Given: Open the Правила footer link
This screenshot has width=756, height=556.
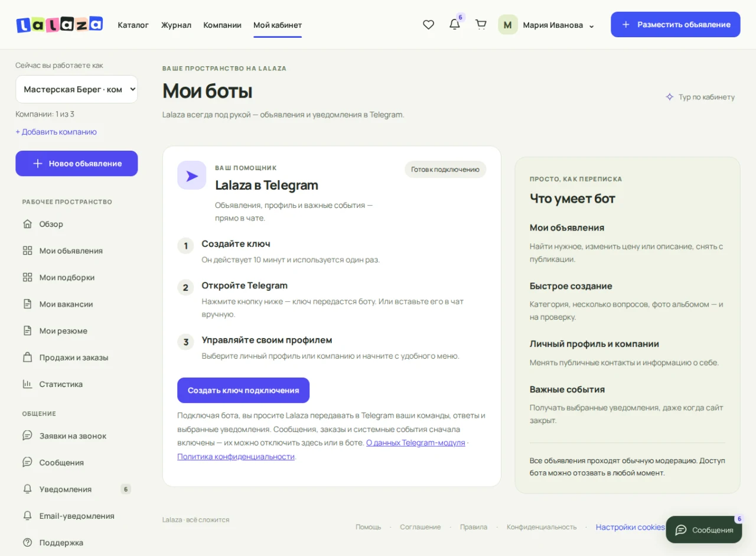Looking at the screenshot, I should tap(474, 527).
